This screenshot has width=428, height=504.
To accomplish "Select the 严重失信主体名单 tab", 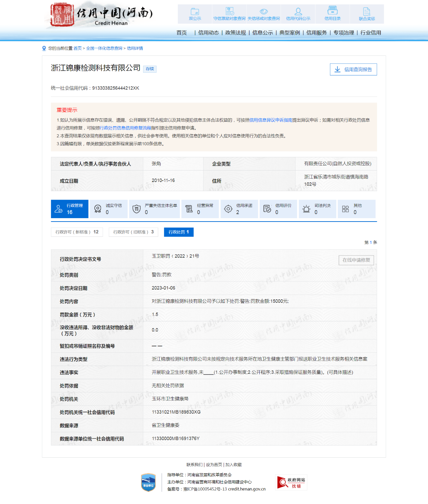I will (x=155, y=209).
